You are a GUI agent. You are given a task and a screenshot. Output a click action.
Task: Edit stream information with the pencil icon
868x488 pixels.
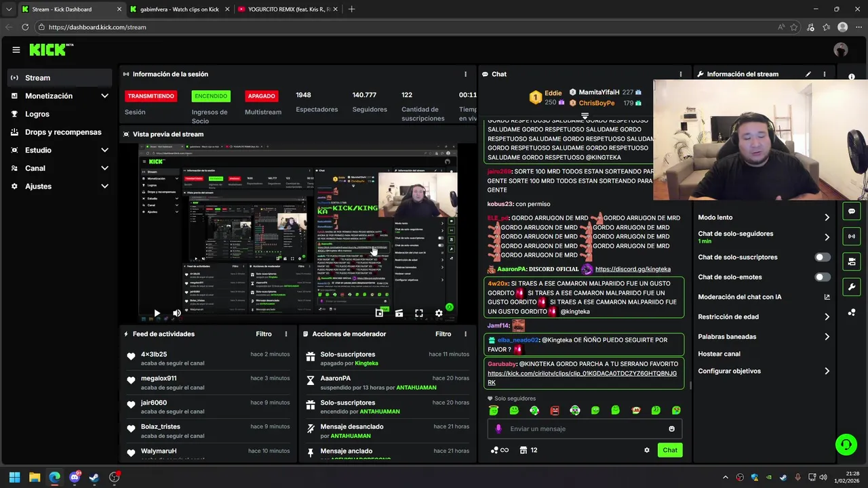[x=808, y=74]
